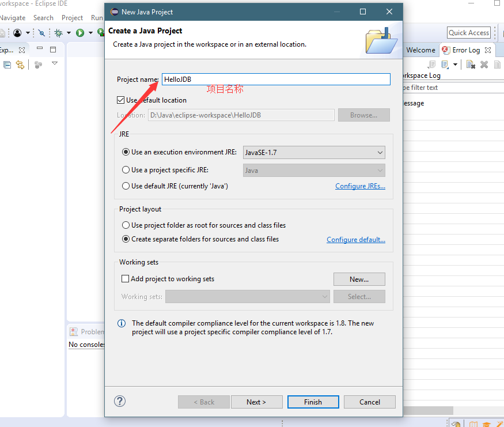Click the Export Log icon in Error Log
The image size is (504, 427).
coord(431,65)
